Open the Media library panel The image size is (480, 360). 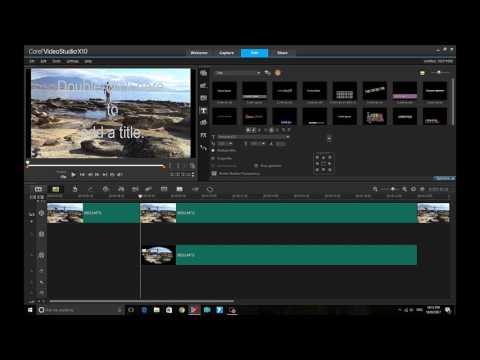pos(203,73)
